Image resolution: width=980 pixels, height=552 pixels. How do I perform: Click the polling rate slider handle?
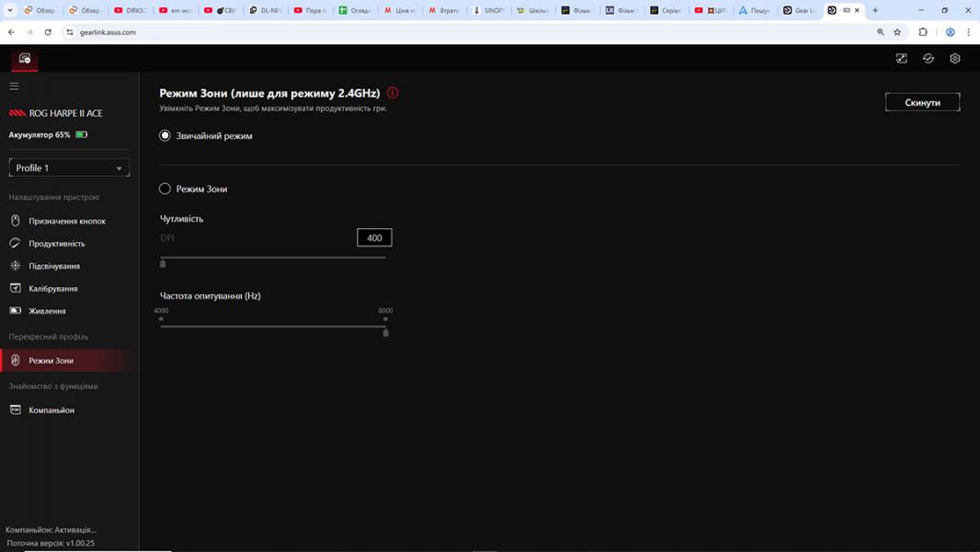point(385,332)
